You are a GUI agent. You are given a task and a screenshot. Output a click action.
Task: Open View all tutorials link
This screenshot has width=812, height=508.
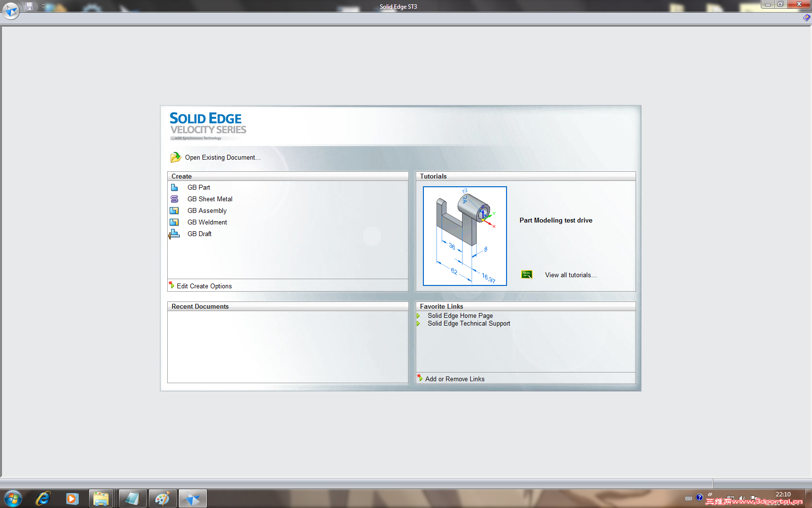(571, 275)
